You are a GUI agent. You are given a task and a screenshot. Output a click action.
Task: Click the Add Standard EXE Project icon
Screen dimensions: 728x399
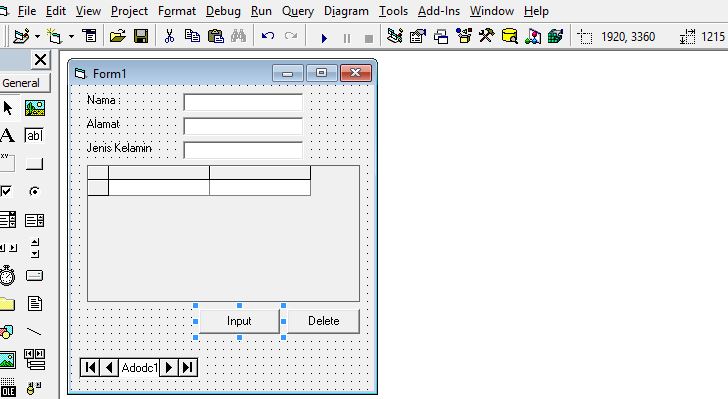coord(21,36)
